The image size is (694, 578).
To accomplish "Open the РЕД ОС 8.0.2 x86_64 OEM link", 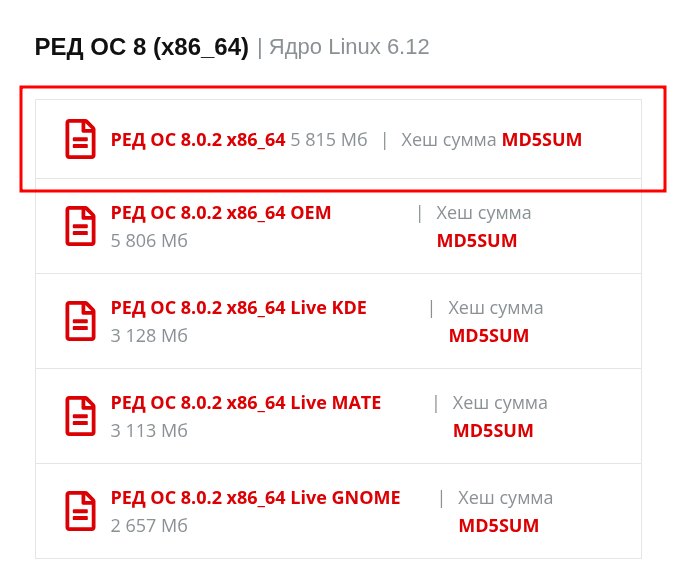I will pyautogui.click(x=220, y=213).
